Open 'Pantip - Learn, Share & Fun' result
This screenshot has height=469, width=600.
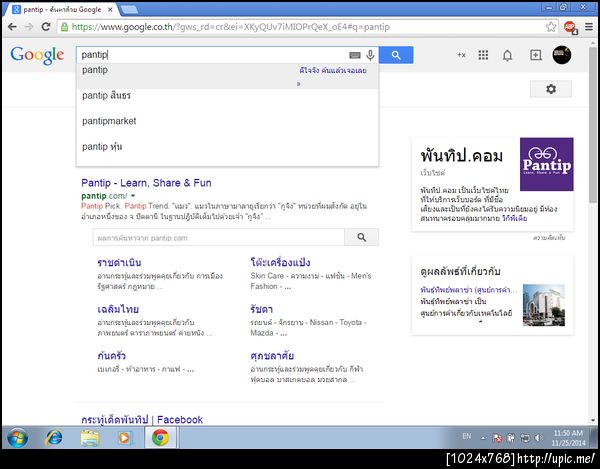(146, 183)
